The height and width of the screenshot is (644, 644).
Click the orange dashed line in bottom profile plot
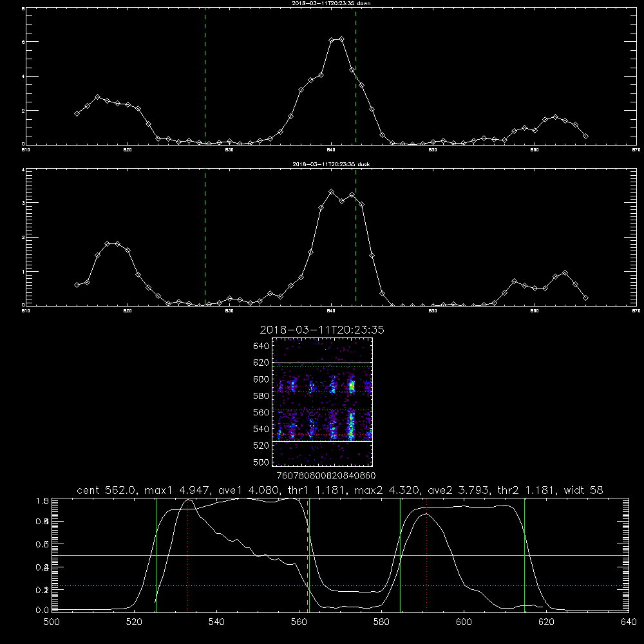307,554
